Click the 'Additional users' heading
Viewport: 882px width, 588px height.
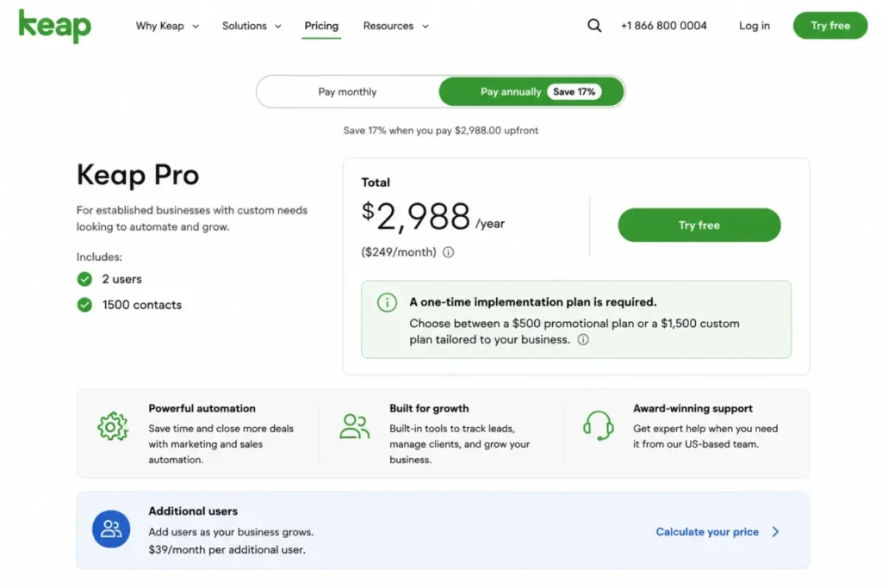(193, 511)
